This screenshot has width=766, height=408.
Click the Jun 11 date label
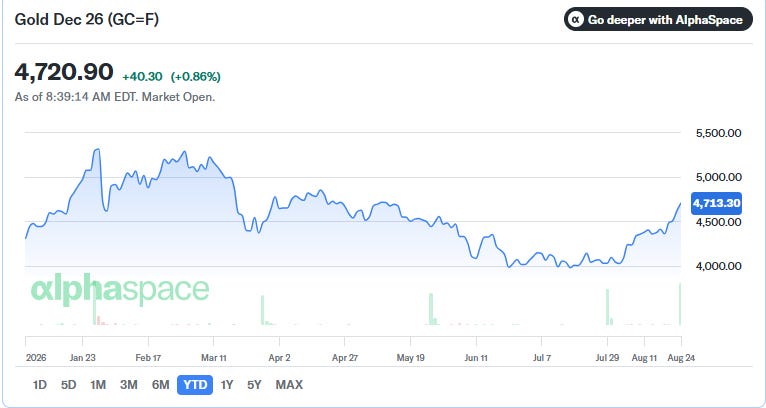pos(476,358)
